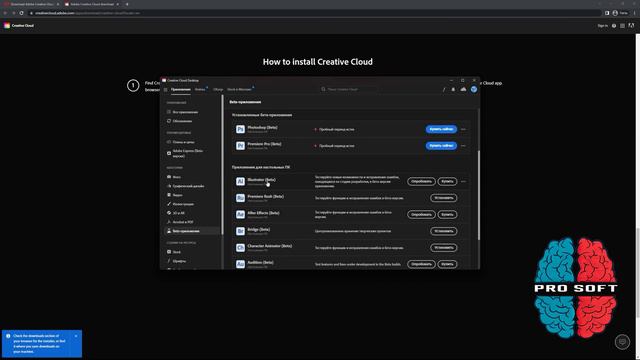This screenshot has height=360, width=640.
Task: Click the Adobe logo in page header
Action: [x=631, y=25]
